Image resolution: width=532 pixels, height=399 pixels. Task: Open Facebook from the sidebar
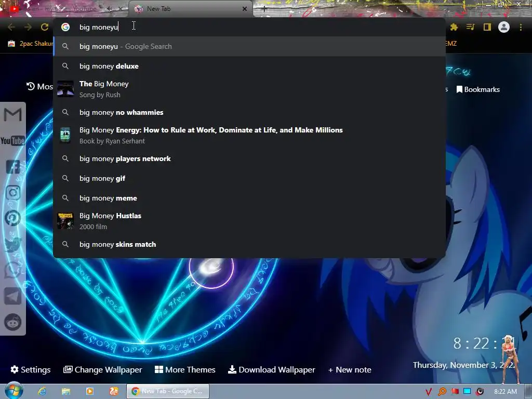[x=13, y=167]
